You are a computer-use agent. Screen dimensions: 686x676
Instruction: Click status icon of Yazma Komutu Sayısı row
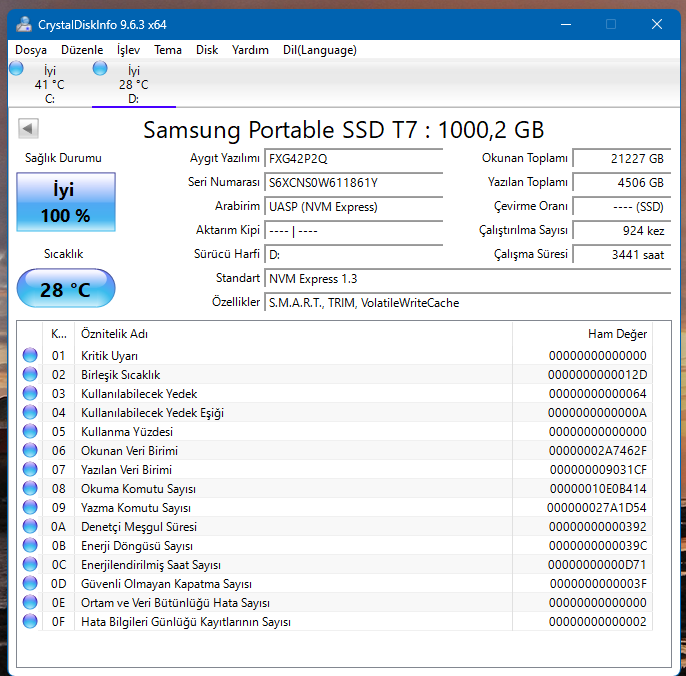[x=30, y=507]
